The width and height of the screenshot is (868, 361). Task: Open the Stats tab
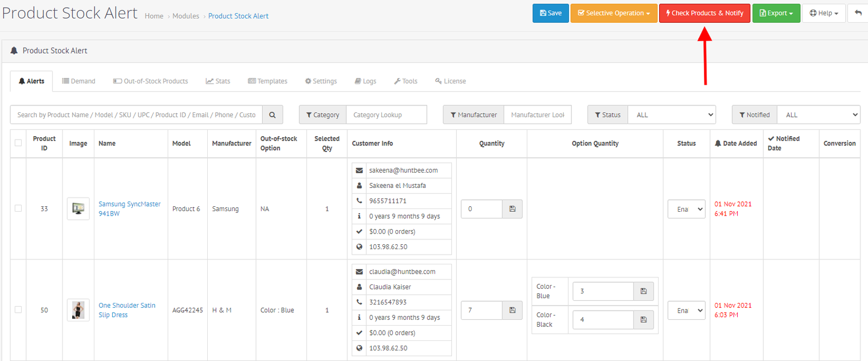pos(218,81)
